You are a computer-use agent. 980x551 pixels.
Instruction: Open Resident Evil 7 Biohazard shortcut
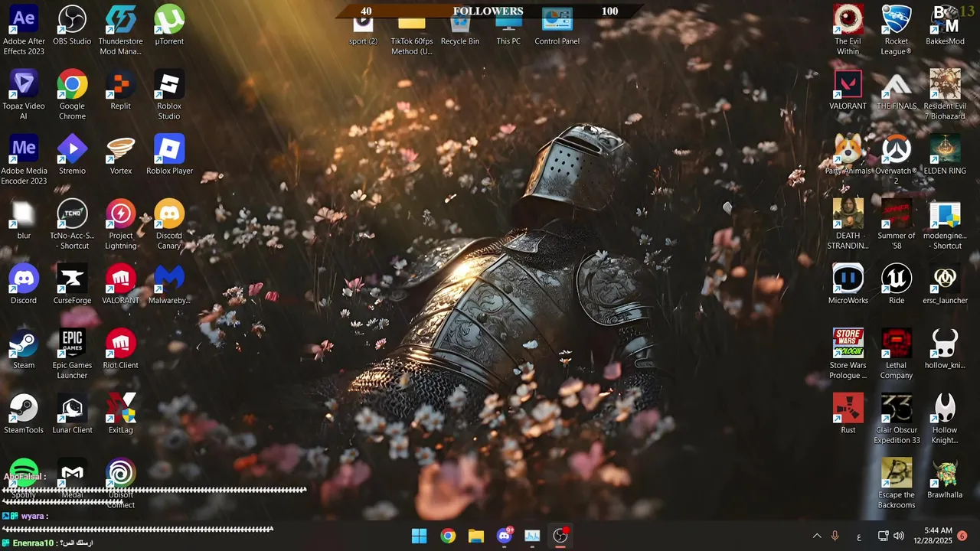945,95
